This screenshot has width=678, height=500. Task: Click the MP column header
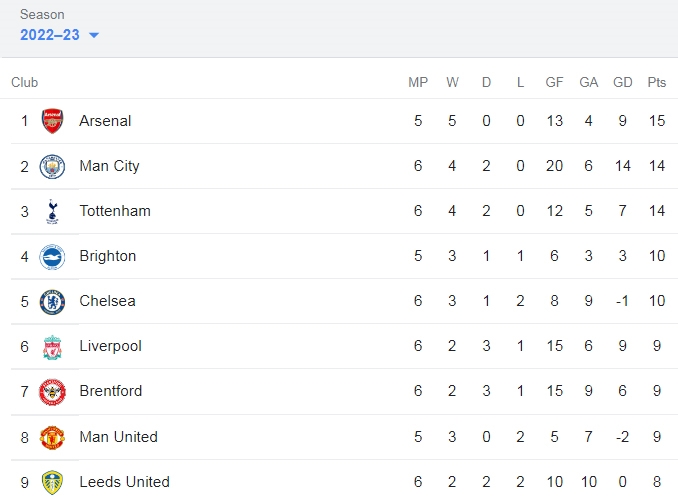tap(418, 82)
